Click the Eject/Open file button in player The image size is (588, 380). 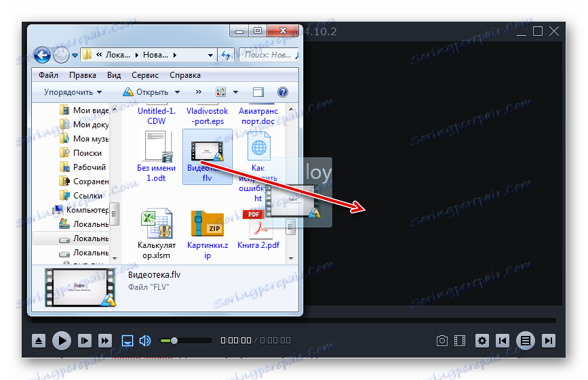click(39, 341)
